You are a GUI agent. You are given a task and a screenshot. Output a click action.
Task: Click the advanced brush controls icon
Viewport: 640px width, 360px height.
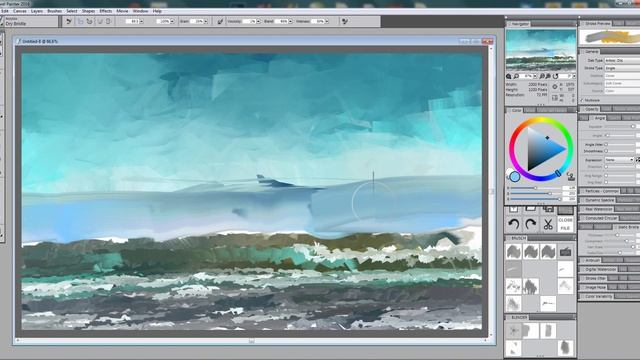click(345, 21)
